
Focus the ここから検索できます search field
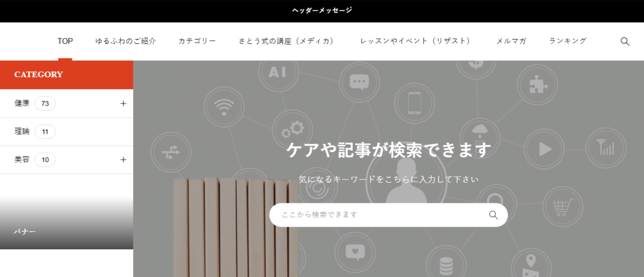click(x=377, y=215)
